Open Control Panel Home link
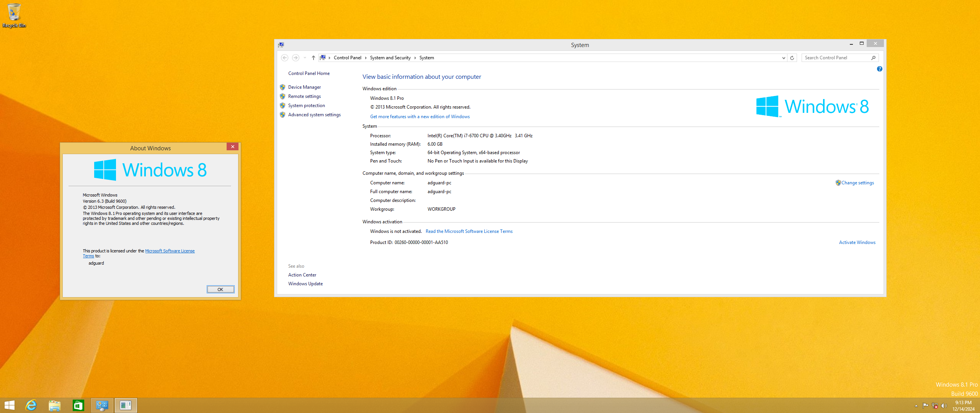This screenshot has height=413, width=980. coord(309,73)
